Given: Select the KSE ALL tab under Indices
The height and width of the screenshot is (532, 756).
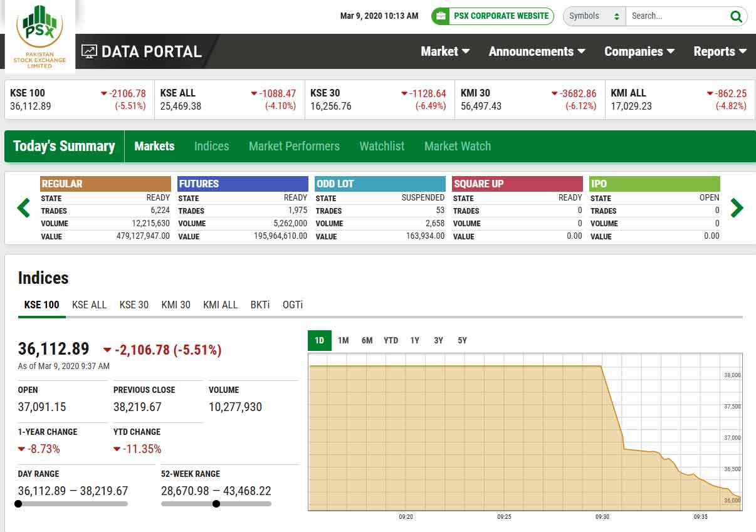Looking at the screenshot, I should point(89,305).
